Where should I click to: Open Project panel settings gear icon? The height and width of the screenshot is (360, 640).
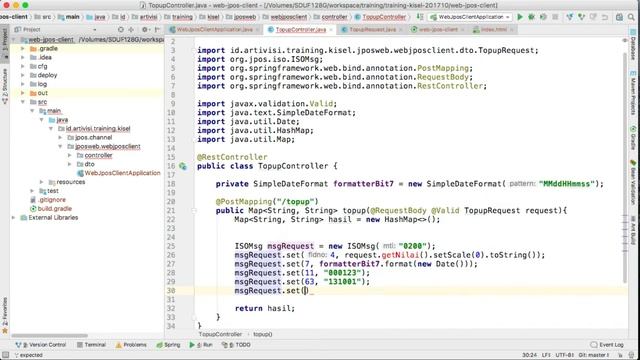(144, 29)
